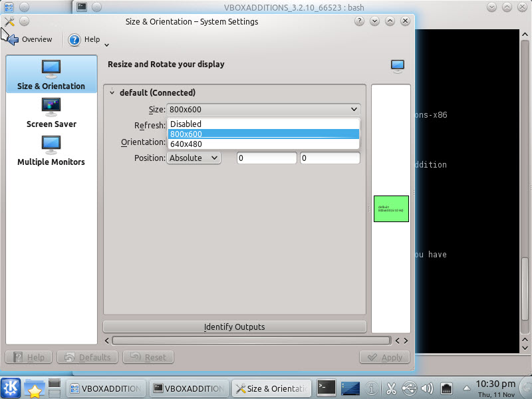Open the Konsole terminal taskbar icon
This screenshot has width=532, height=399.
(x=327, y=388)
